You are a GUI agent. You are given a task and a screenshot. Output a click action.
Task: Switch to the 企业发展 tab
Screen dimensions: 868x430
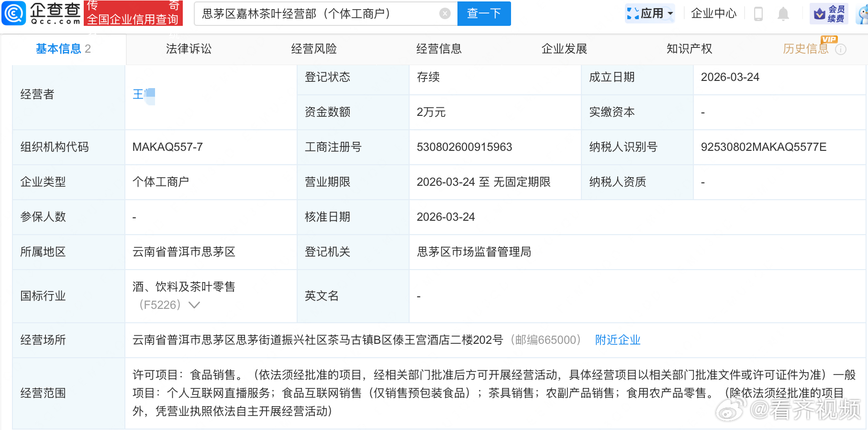pos(564,49)
